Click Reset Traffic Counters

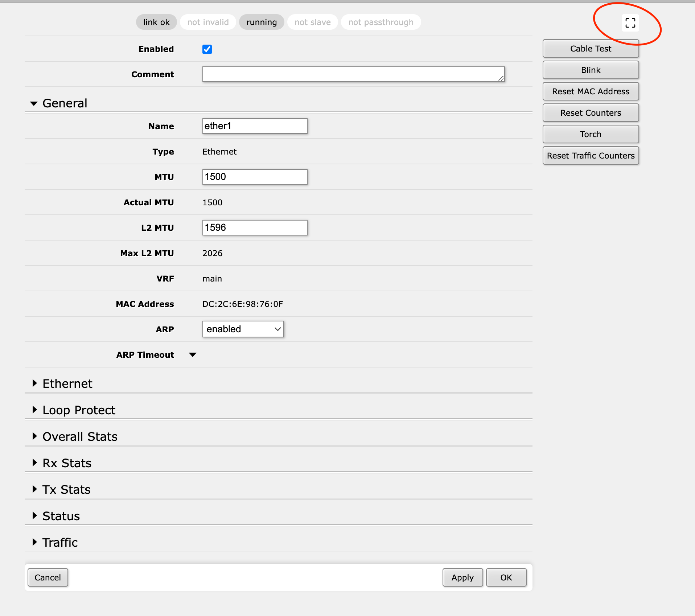[591, 156]
